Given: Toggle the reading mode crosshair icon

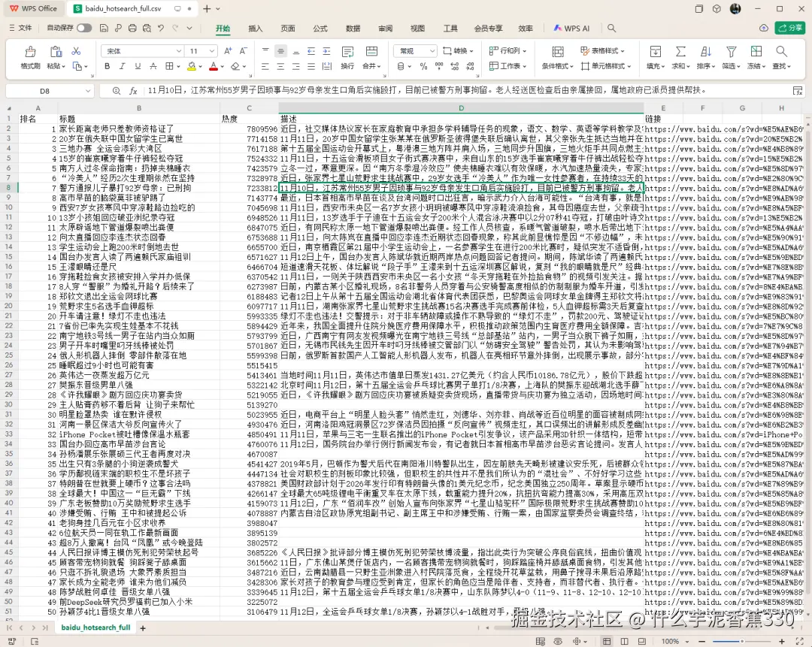Looking at the screenshot, I should point(577,641).
